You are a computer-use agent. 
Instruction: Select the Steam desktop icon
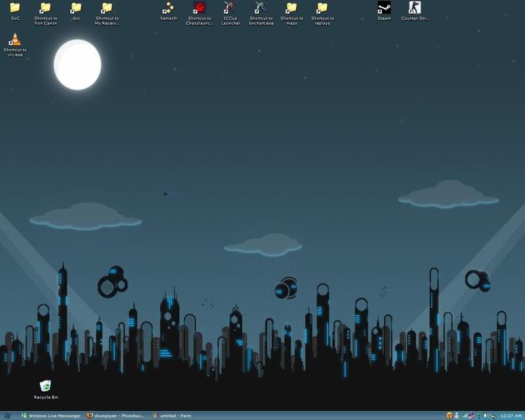click(384, 11)
